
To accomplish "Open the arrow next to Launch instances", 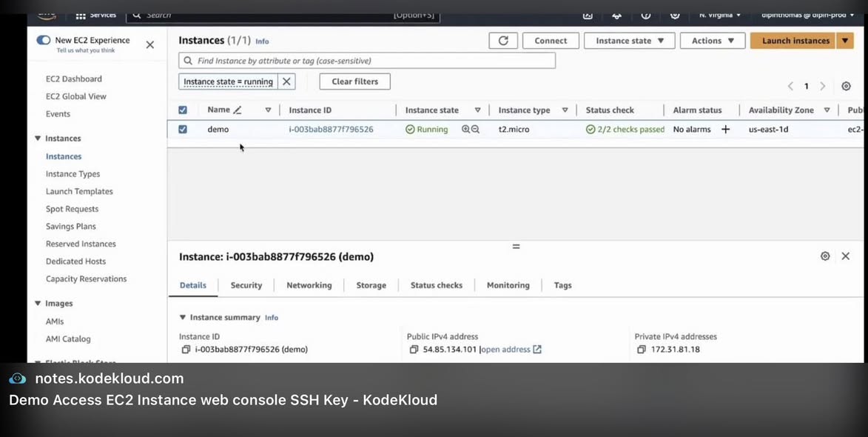I will click(x=845, y=41).
